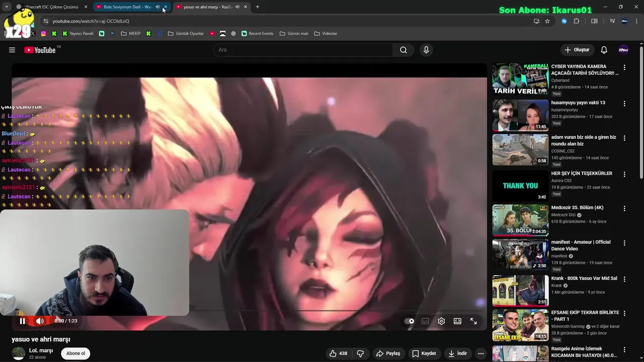
Task: Like the video with 438 likes
Action: pyautogui.click(x=338, y=353)
